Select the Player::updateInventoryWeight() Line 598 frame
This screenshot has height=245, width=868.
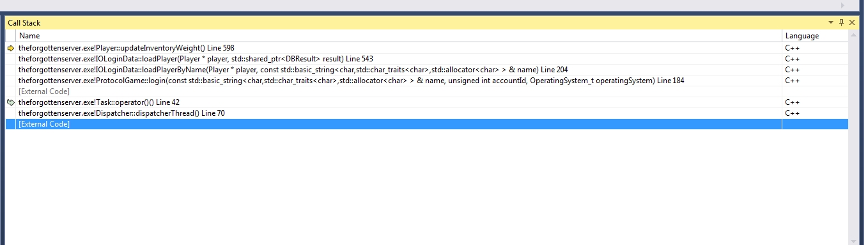(427, 48)
